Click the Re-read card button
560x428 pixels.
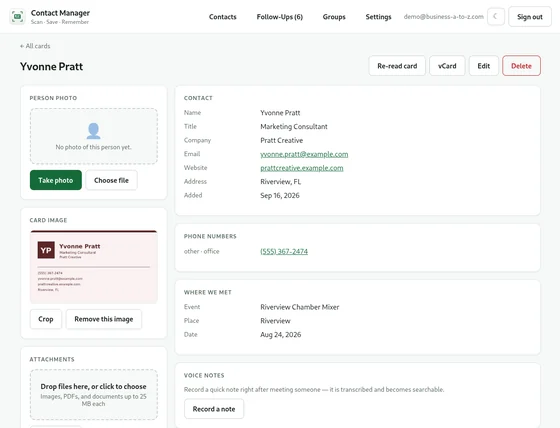[397, 66]
